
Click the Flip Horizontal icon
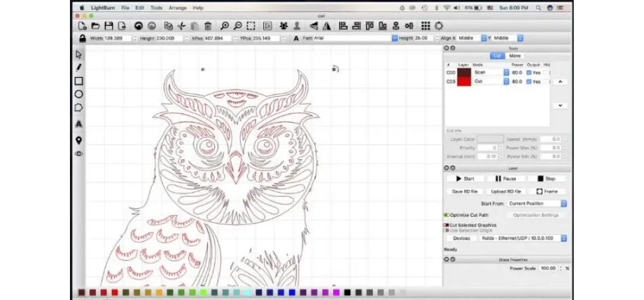[314, 26]
